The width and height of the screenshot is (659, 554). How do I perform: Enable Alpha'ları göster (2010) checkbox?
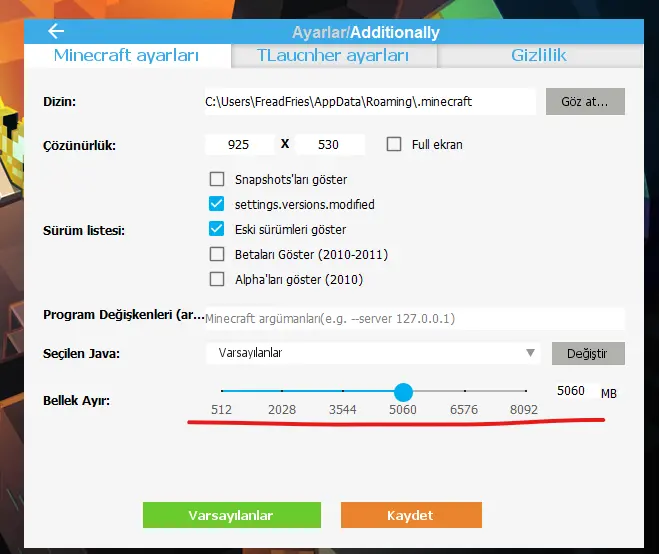tap(217, 279)
